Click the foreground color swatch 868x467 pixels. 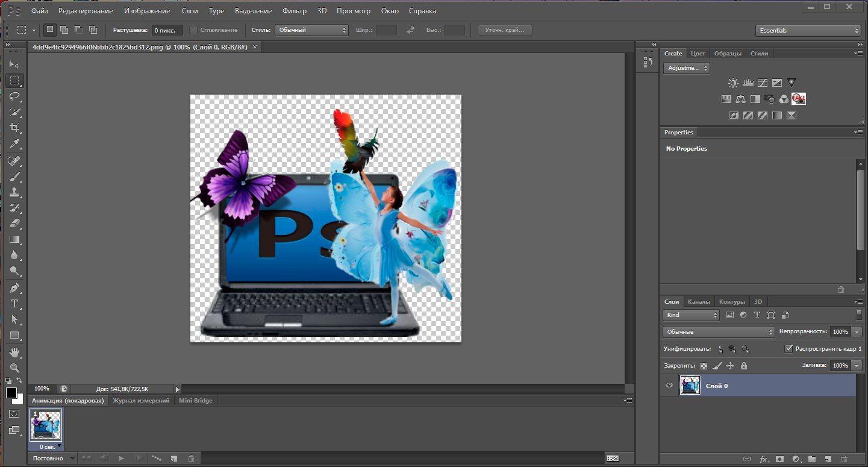click(11, 393)
